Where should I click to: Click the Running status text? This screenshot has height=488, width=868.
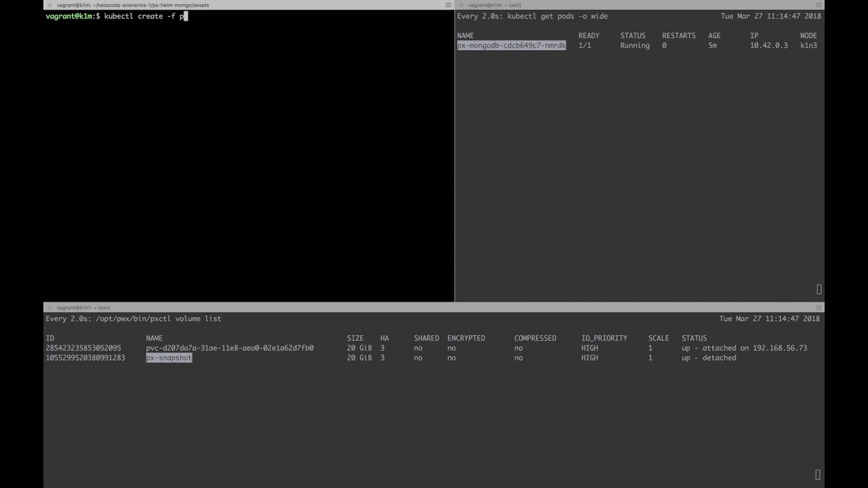coord(635,45)
